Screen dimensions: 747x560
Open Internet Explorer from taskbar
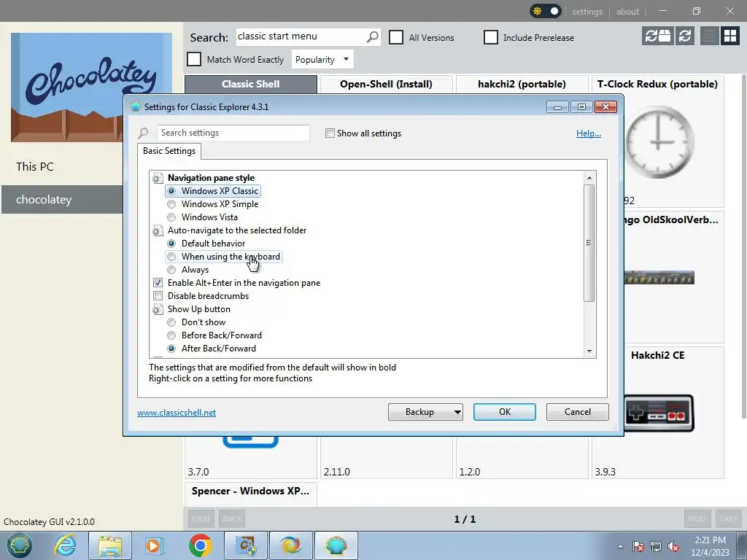tap(65, 545)
